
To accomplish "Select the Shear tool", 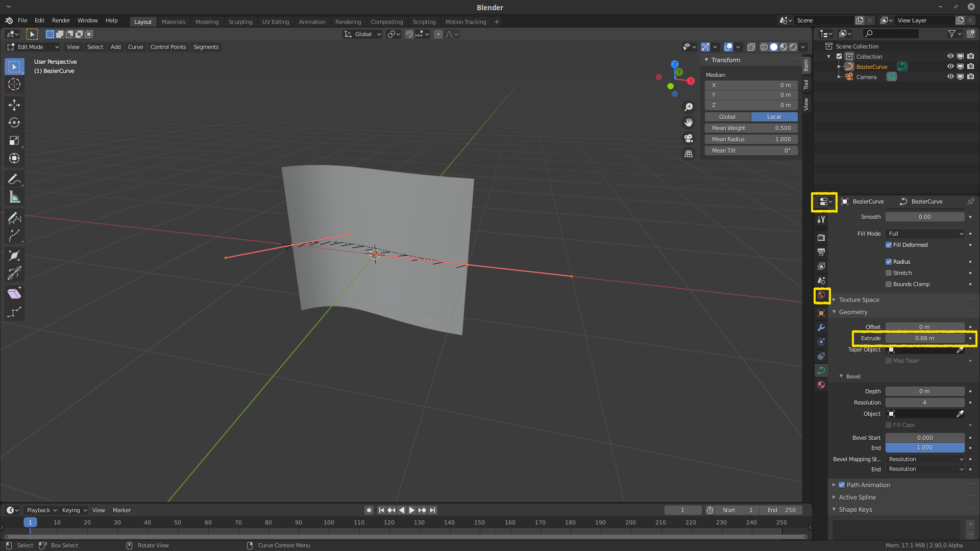I will point(14,293).
